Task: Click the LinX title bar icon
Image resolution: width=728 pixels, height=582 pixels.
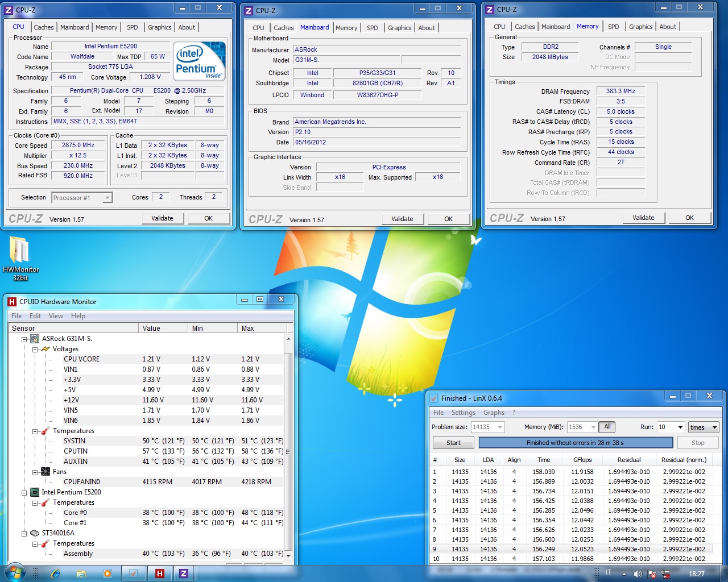Action: [434, 398]
